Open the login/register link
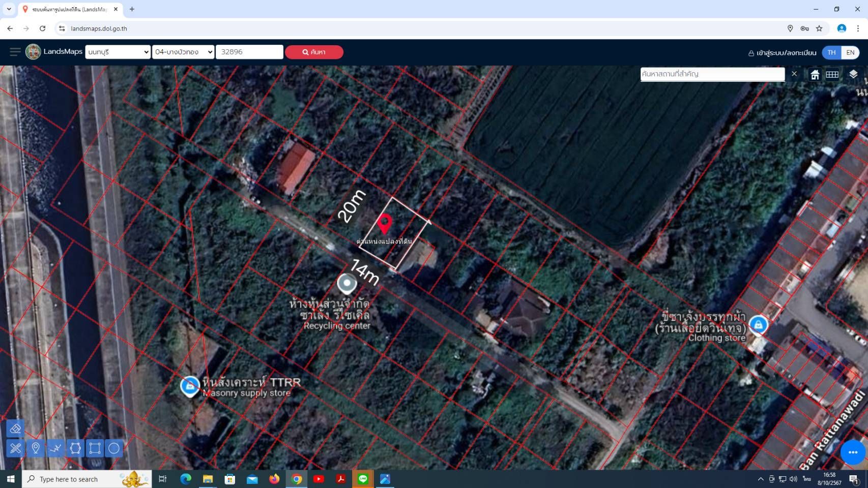 pos(782,53)
